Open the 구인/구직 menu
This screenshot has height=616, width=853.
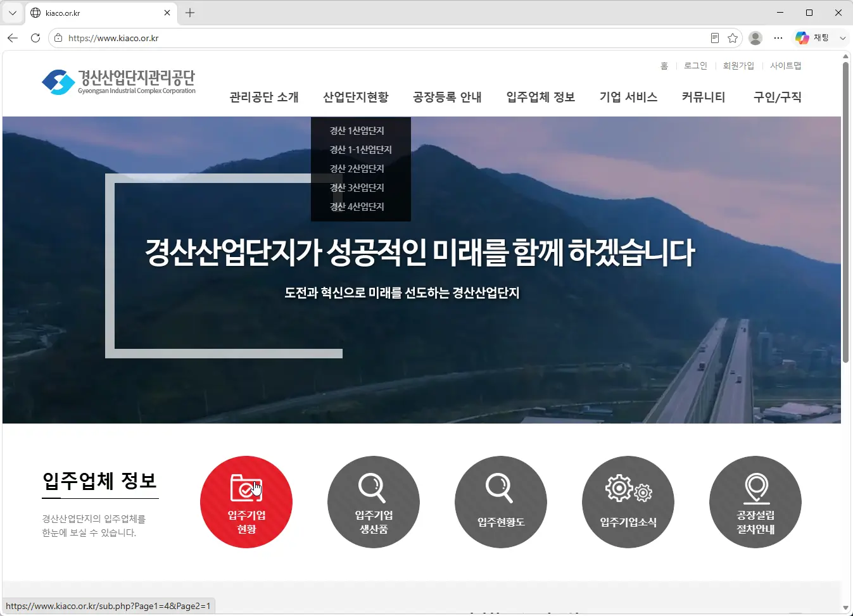pyautogui.click(x=778, y=97)
